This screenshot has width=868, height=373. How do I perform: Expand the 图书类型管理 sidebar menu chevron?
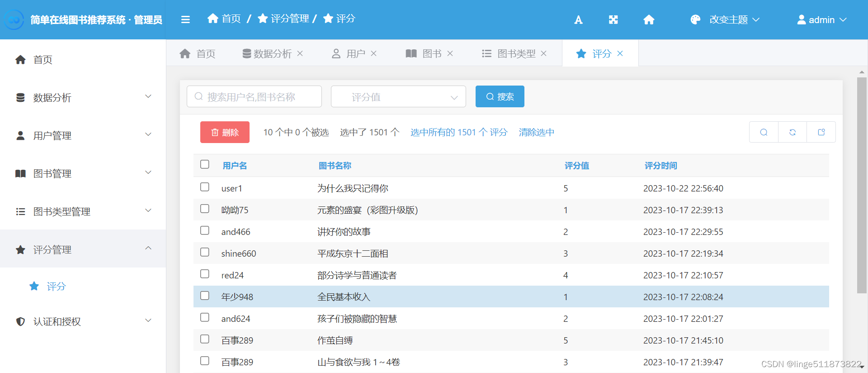[x=148, y=210]
